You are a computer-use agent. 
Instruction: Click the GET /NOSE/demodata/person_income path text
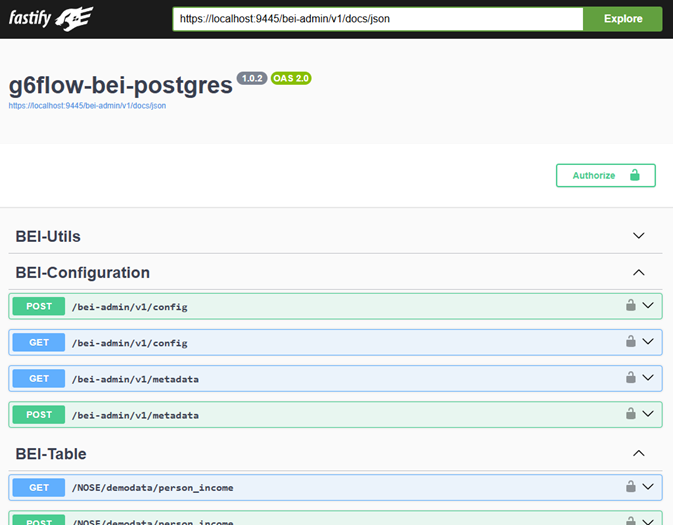[152, 488]
